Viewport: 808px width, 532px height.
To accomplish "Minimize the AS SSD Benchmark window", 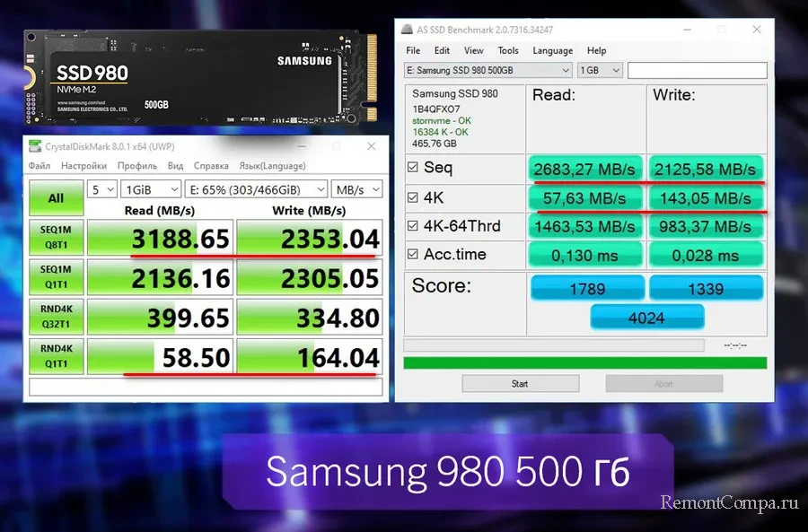I will [688, 30].
